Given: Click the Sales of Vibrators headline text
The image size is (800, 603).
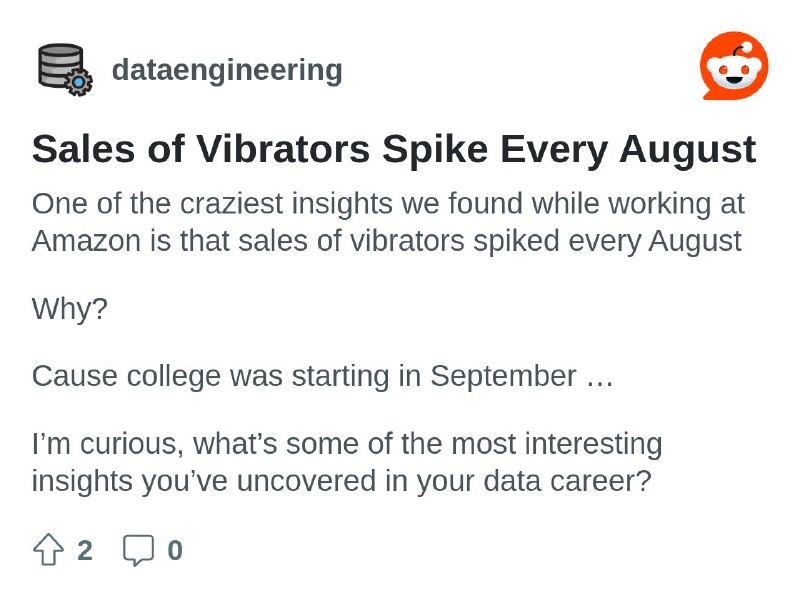Looking at the screenshot, I should tap(394, 148).
